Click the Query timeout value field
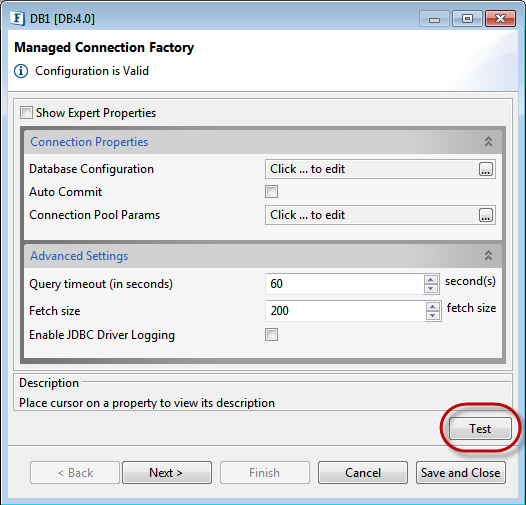The width and height of the screenshot is (526, 505). [x=344, y=284]
